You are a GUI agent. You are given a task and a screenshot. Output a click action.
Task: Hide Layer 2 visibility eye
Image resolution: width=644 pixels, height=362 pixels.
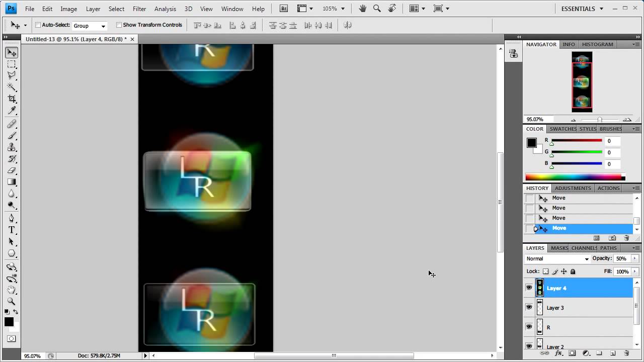529,346
